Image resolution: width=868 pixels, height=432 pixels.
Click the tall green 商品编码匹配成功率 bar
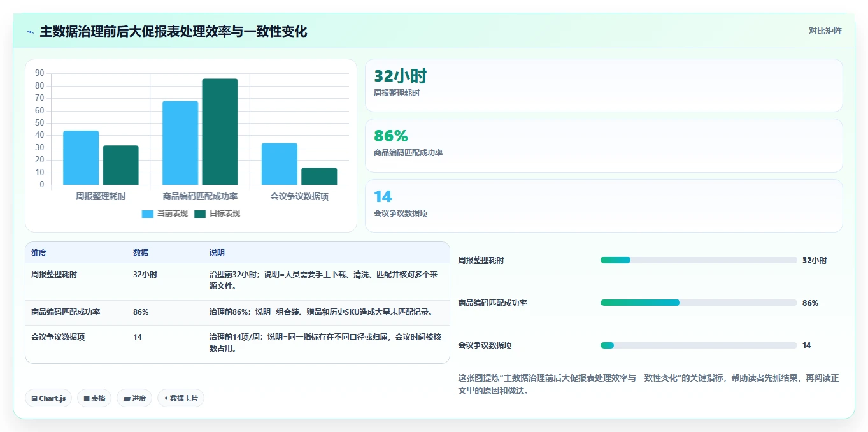click(x=220, y=132)
